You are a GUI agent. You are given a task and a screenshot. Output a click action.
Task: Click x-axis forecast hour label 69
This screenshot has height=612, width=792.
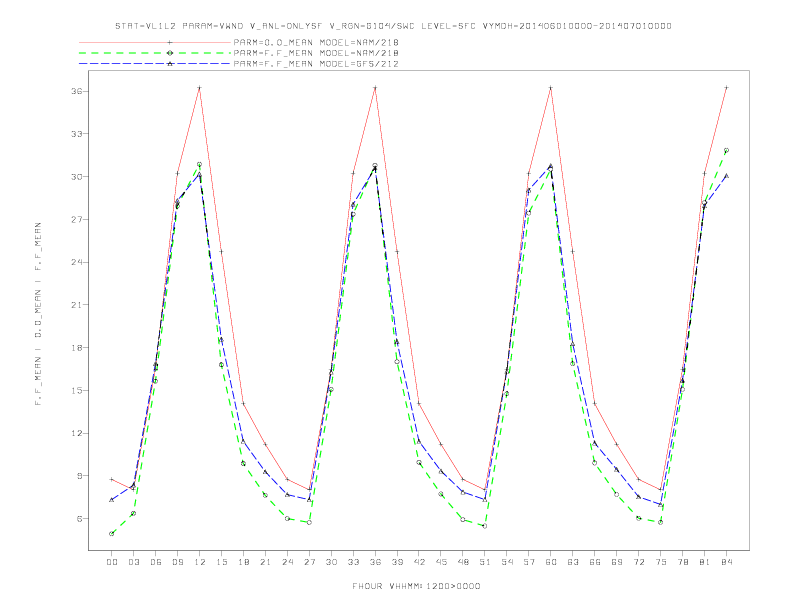click(617, 562)
